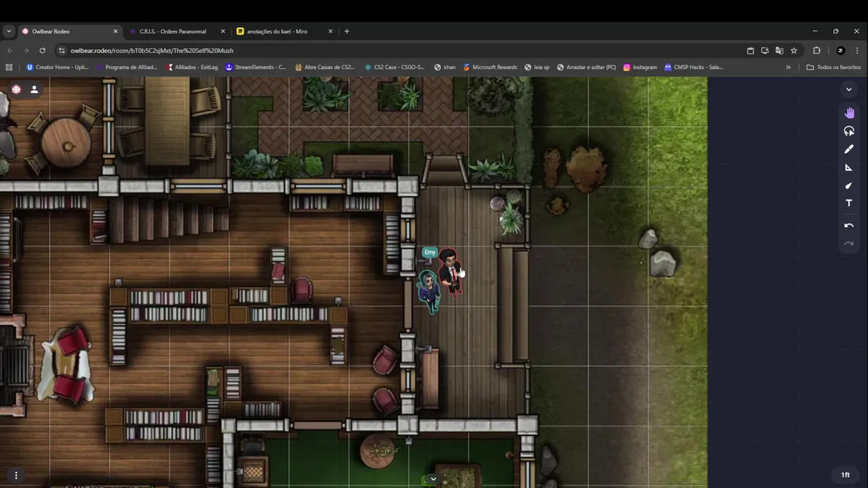Viewport: 868px width, 488px height.
Task: Select the Pointer laser tool
Action: tap(849, 185)
